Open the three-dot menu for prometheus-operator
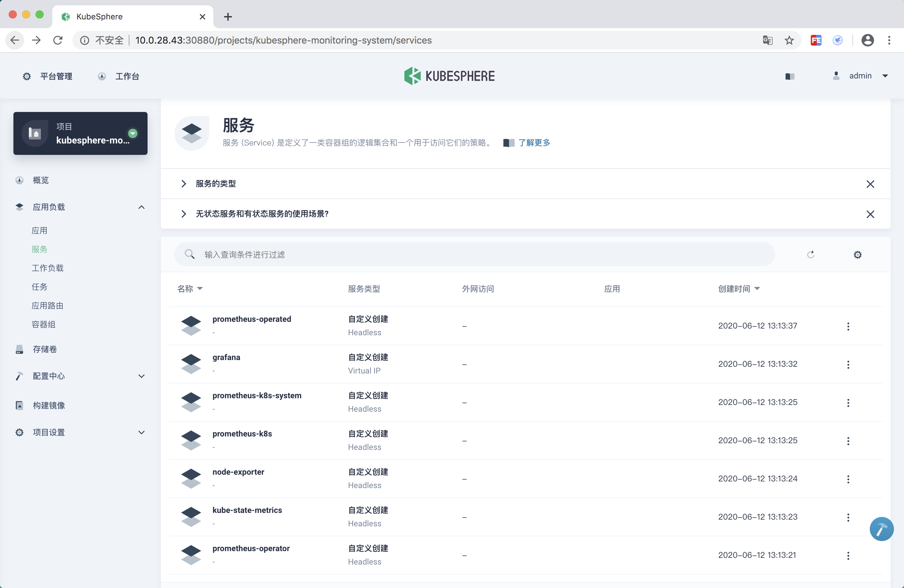Viewport: 904px width, 588px height. tap(848, 555)
